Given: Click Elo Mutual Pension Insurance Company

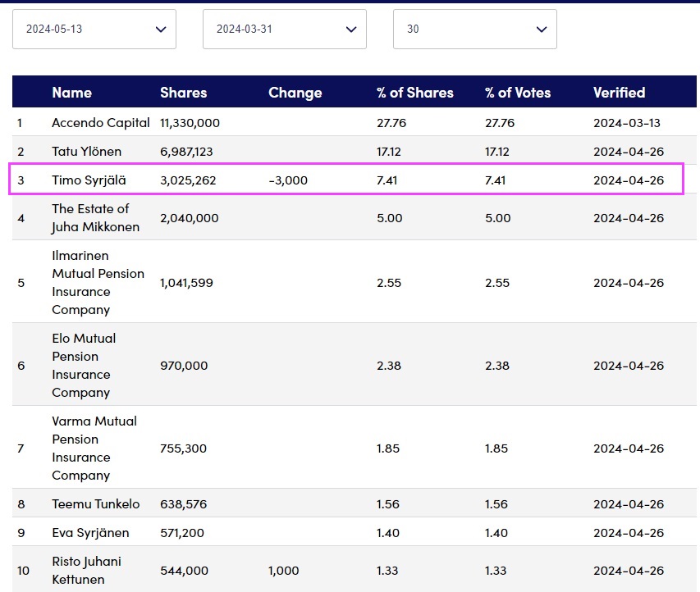Looking at the screenshot, I should [84, 366].
